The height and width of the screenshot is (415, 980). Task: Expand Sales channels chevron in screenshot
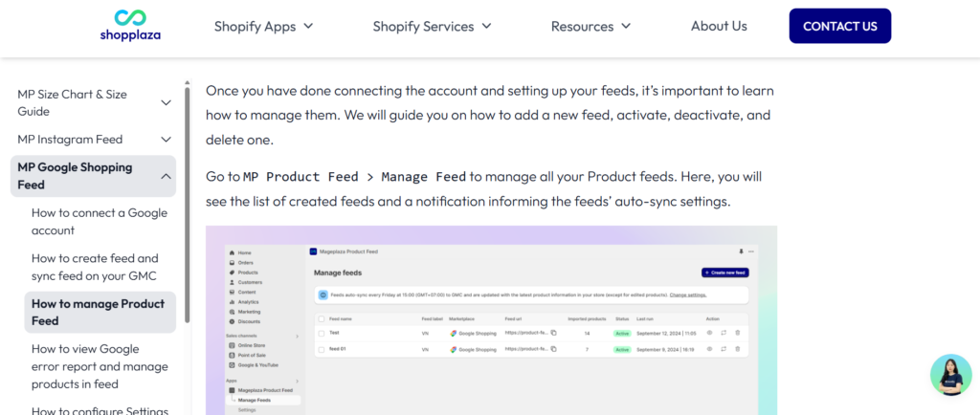tap(298, 336)
